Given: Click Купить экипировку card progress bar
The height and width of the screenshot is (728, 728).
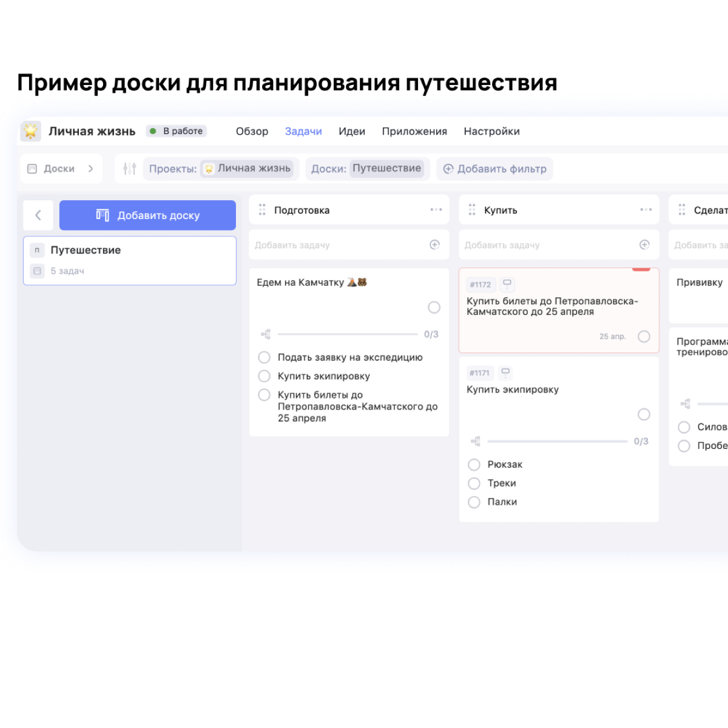Looking at the screenshot, I should pos(558,441).
